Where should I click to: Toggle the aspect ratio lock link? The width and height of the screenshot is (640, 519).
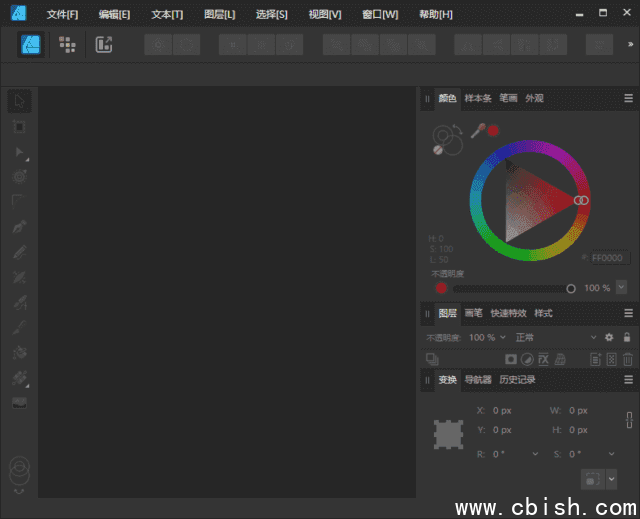tap(629, 420)
